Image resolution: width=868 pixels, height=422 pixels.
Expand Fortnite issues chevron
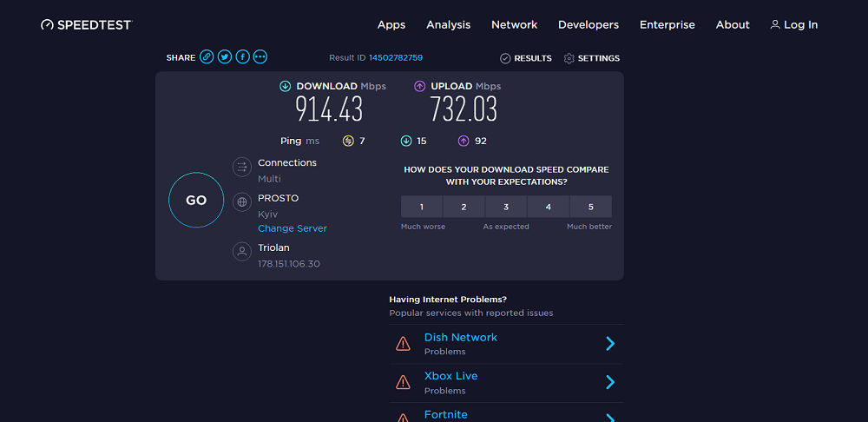610,419
